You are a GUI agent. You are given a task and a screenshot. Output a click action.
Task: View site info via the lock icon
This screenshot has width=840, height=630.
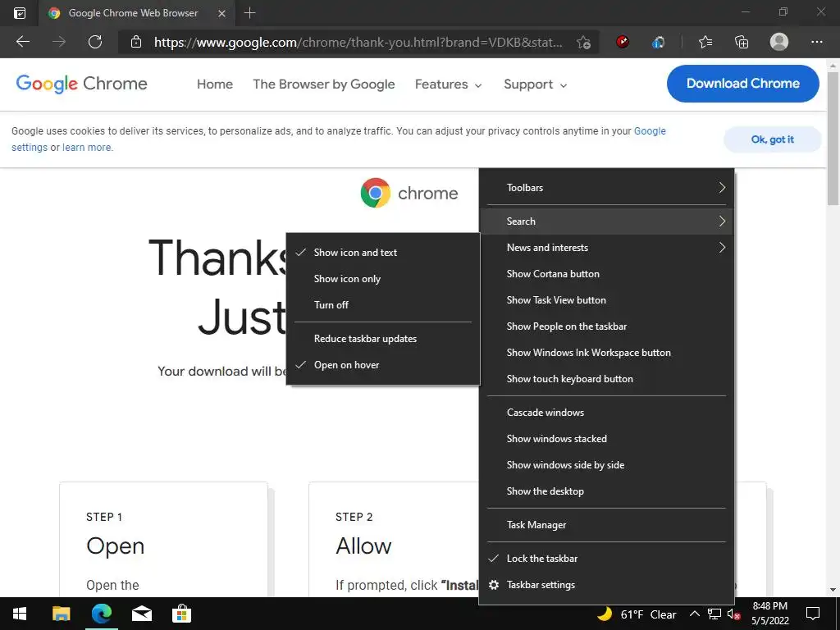[136, 42]
